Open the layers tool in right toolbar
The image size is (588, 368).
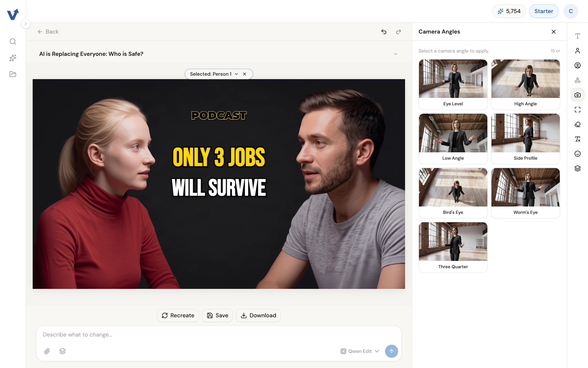coord(577,168)
